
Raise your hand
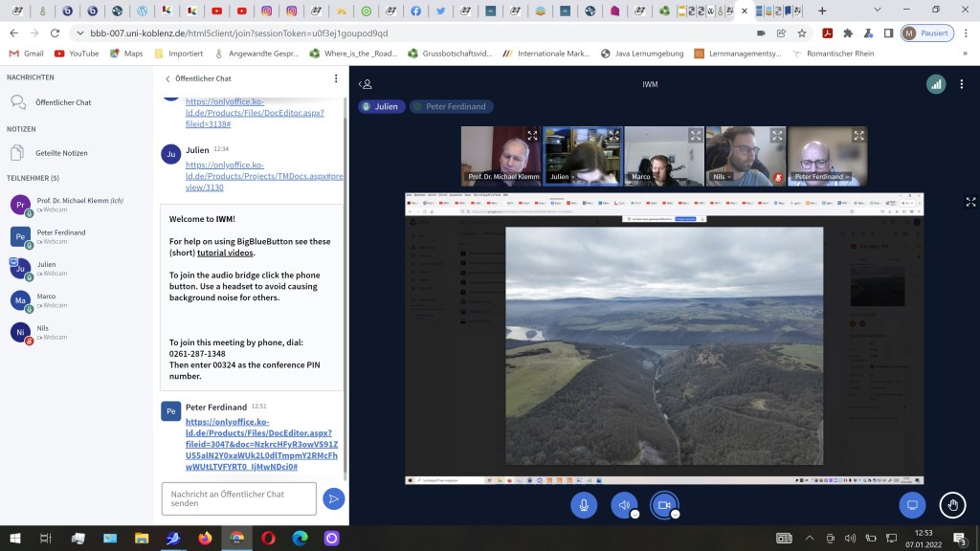pos(952,505)
